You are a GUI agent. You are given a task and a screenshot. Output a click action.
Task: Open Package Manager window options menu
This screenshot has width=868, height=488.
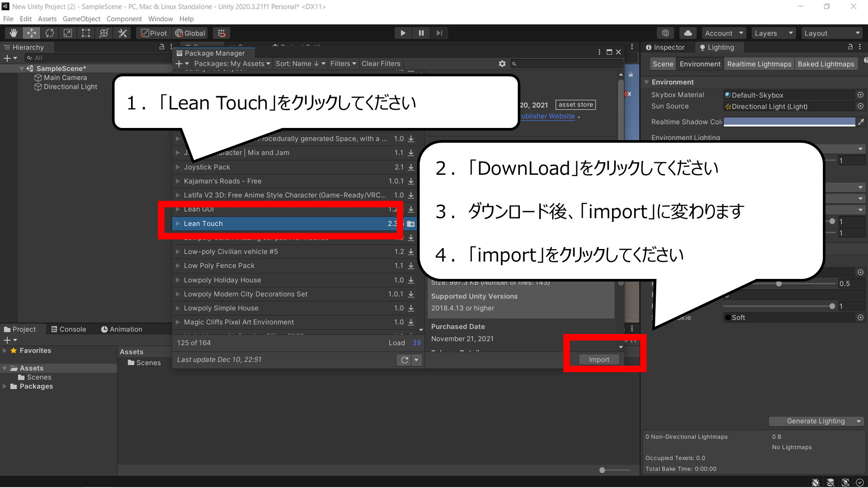pyautogui.click(x=599, y=52)
